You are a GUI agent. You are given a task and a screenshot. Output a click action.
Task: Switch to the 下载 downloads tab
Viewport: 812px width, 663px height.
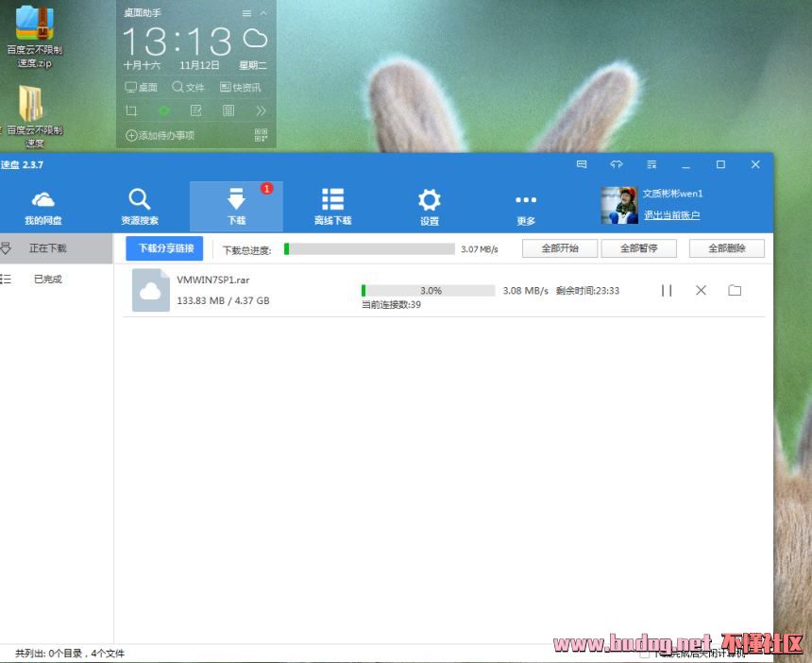click(236, 207)
